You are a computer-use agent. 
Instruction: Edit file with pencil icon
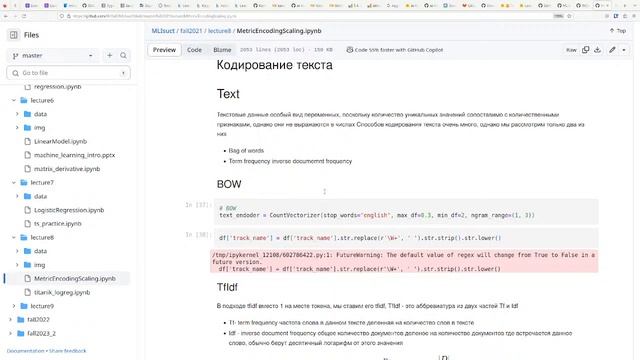pyautogui.click(x=612, y=50)
